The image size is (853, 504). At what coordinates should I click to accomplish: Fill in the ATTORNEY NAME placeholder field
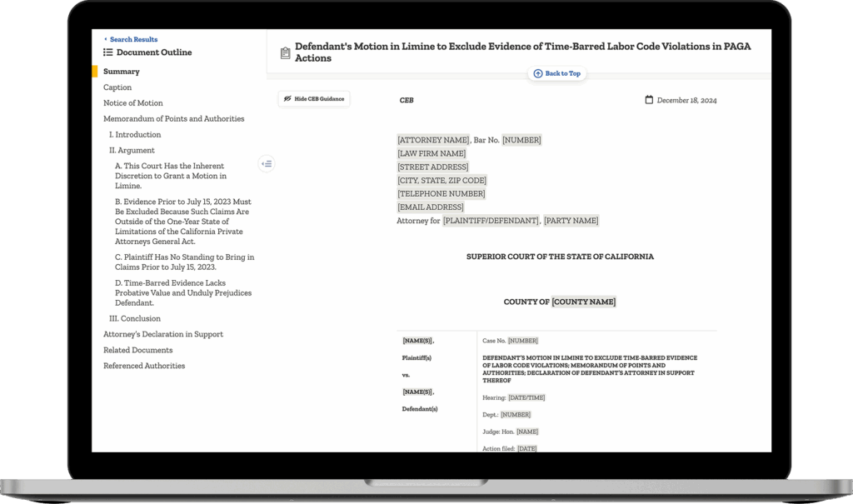[x=433, y=140]
